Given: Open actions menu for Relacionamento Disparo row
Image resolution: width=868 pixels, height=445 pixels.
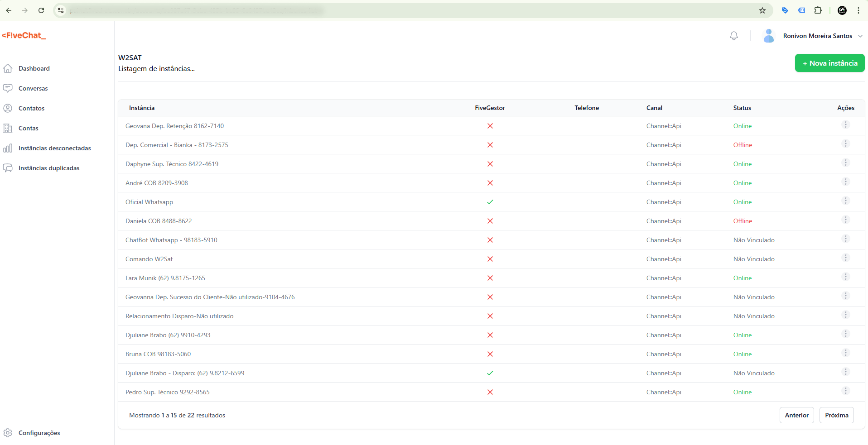Looking at the screenshot, I should point(845,315).
